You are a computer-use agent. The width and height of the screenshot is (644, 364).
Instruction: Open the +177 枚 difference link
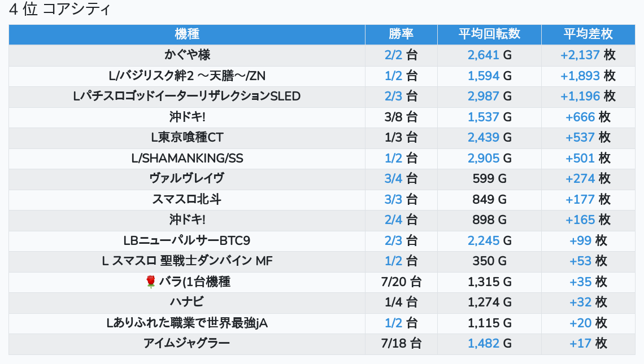coord(580,199)
